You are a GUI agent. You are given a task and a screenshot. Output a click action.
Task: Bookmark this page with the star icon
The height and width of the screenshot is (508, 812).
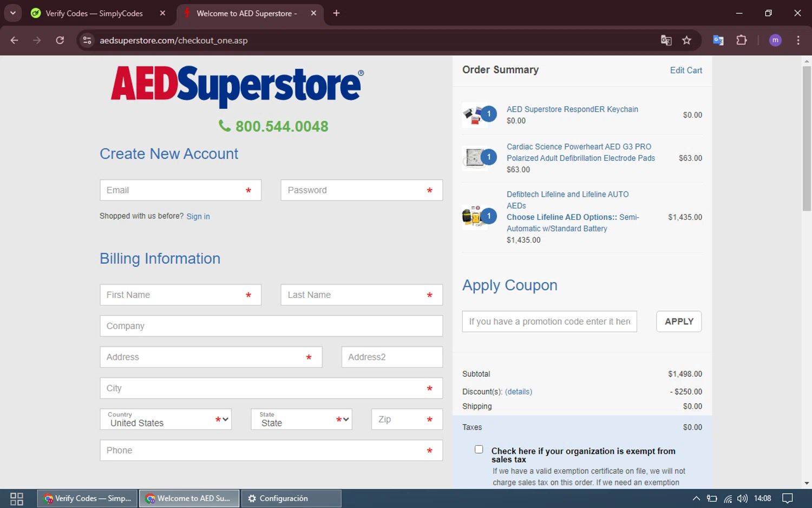click(686, 40)
